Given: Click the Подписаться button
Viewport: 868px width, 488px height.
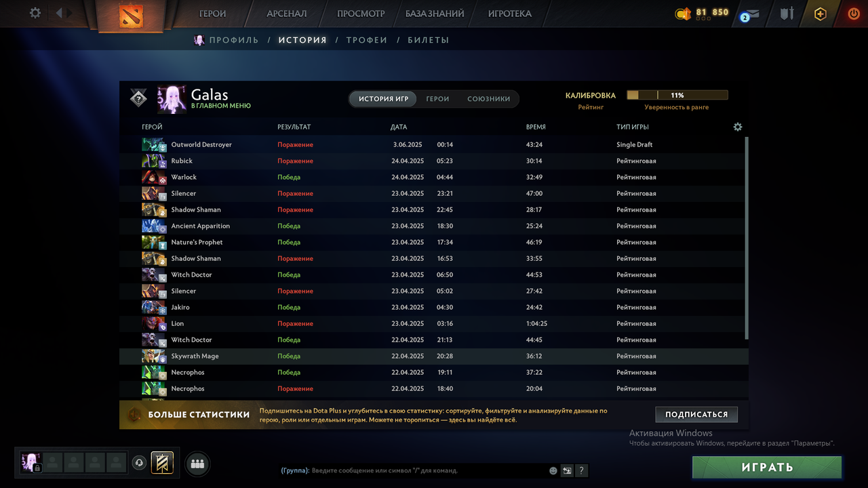Looking at the screenshot, I should pyautogui.click(x=696, y=414).
